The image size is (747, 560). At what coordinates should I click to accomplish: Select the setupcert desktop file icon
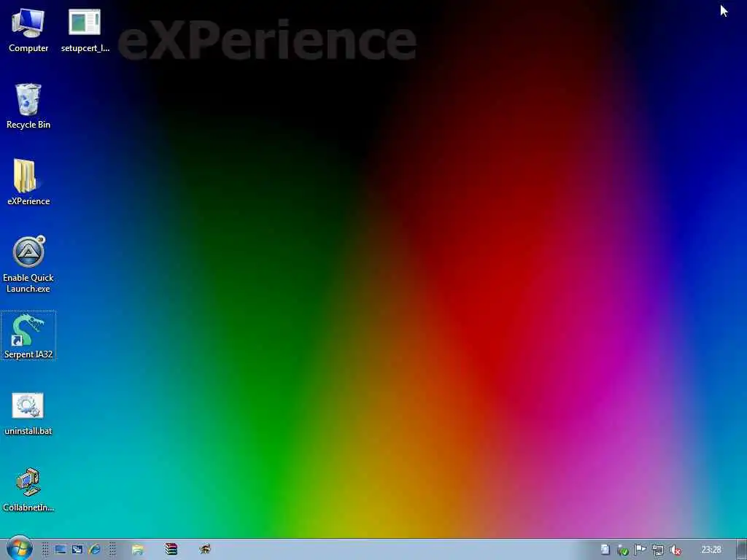click(x=85, y=23)
